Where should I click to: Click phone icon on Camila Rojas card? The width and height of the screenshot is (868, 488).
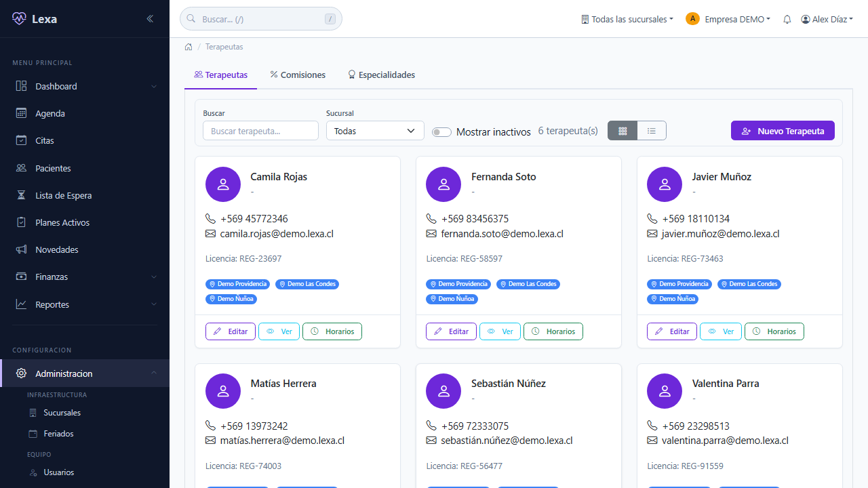click(x=210, y=219)
